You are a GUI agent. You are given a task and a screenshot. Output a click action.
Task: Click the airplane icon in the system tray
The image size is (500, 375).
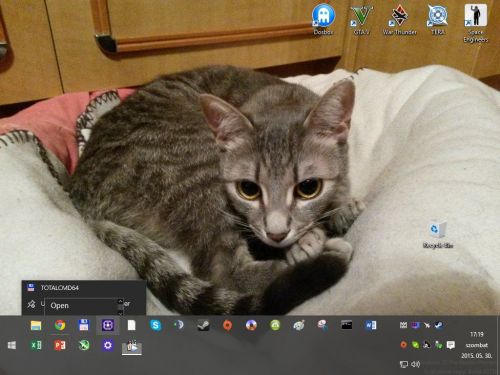(x=427, y=325)
